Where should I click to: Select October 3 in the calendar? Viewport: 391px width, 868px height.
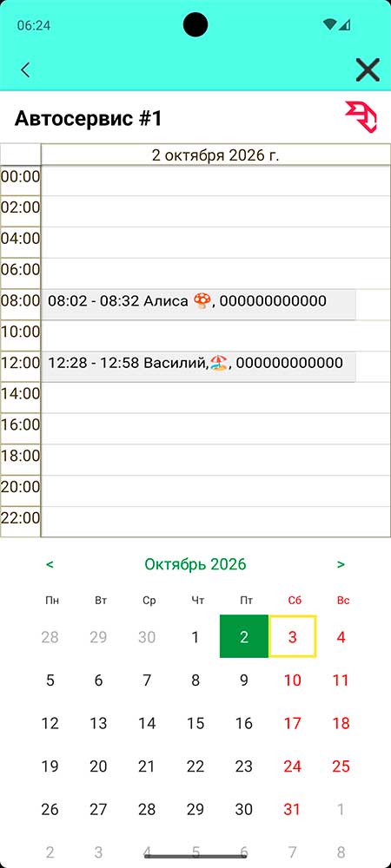point(293,637)
